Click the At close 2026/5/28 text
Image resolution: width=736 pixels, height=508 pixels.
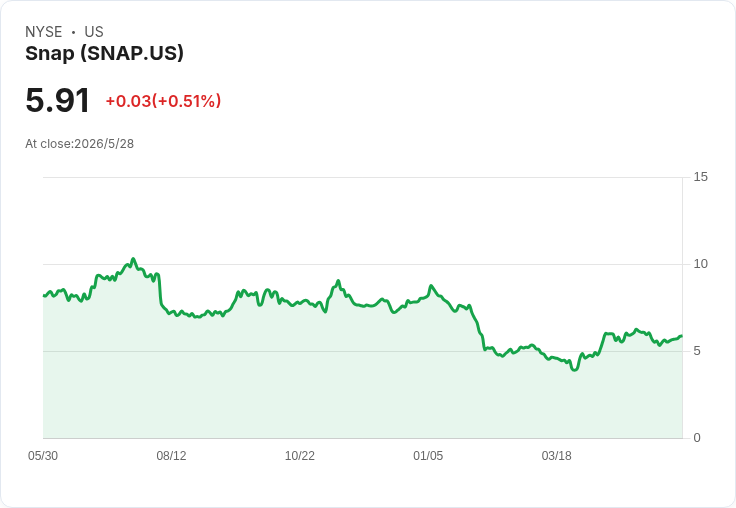click(x=79, y=144)
